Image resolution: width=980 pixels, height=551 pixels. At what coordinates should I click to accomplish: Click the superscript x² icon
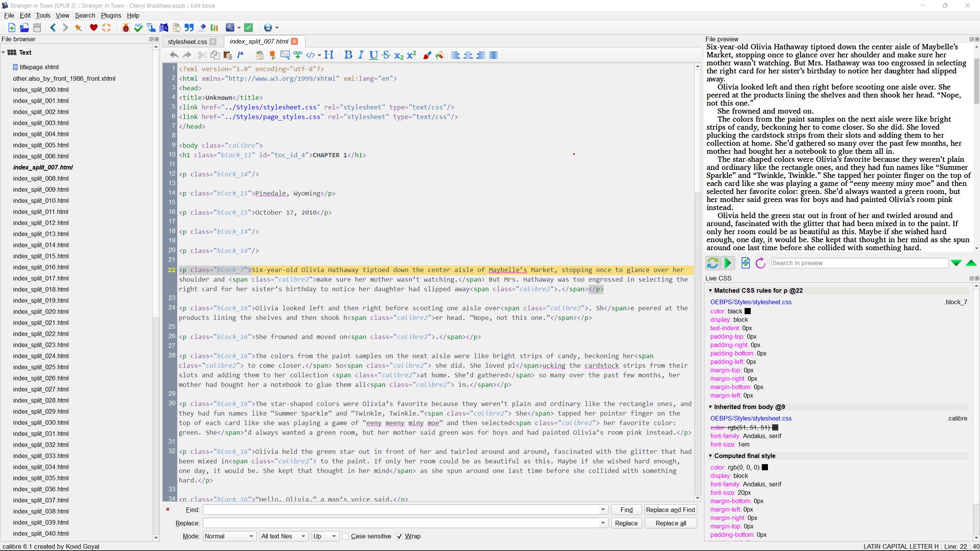(x=412, y=55)
